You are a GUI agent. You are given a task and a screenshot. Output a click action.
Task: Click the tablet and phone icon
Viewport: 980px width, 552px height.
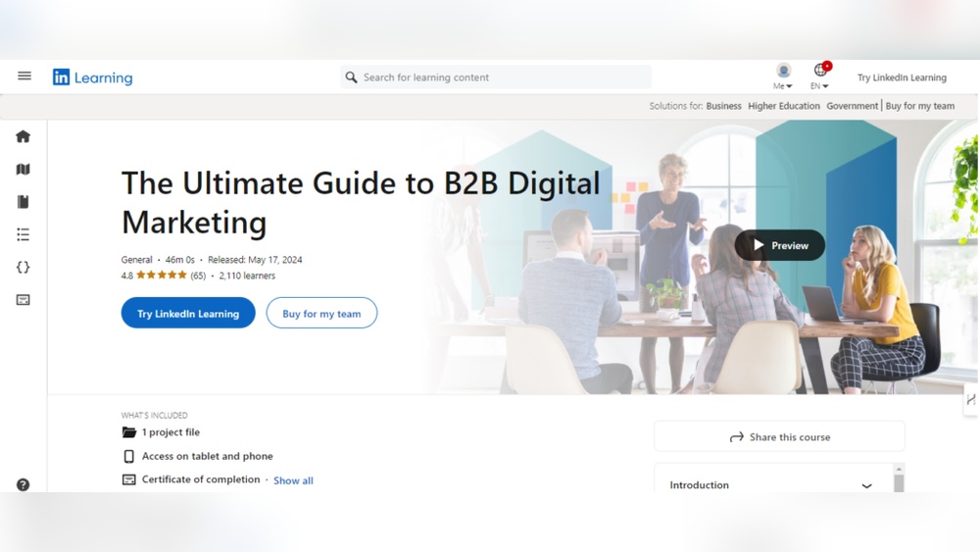[x=128, y=456]
